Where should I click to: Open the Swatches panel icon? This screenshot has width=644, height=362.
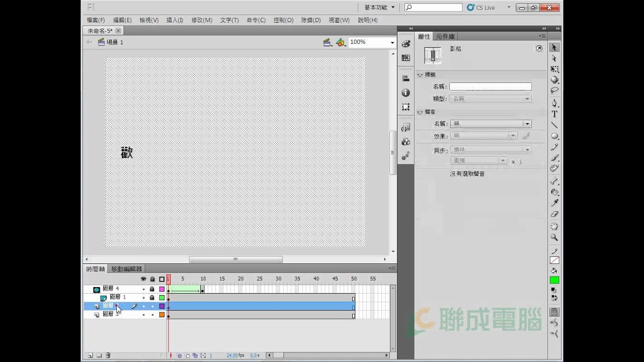point(406,58)
